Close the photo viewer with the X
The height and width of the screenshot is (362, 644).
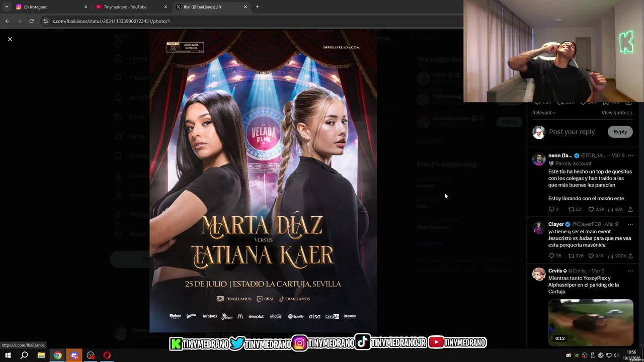(x=10, y=39)
